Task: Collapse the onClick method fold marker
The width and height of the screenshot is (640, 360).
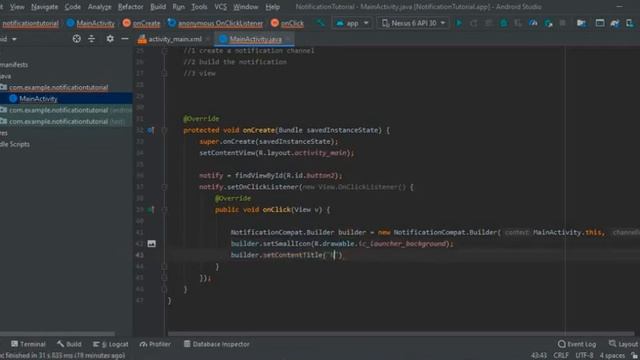Action: 164,210
